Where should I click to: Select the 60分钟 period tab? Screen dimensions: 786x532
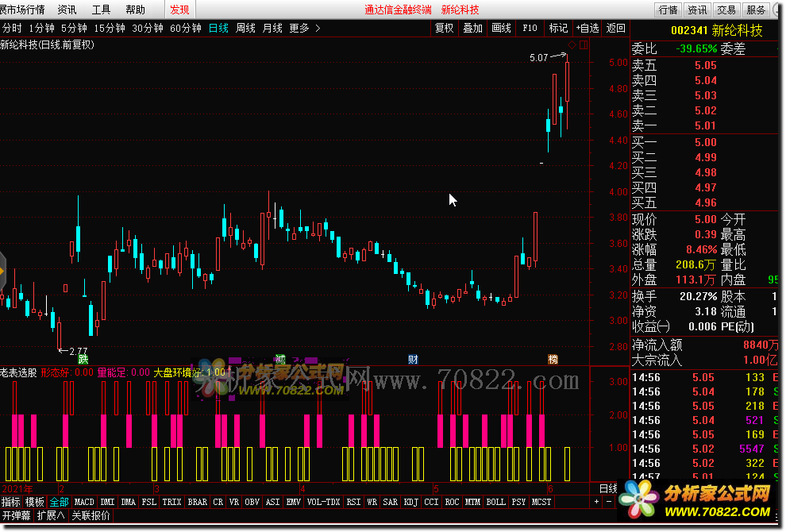click(x=186, y=28)
